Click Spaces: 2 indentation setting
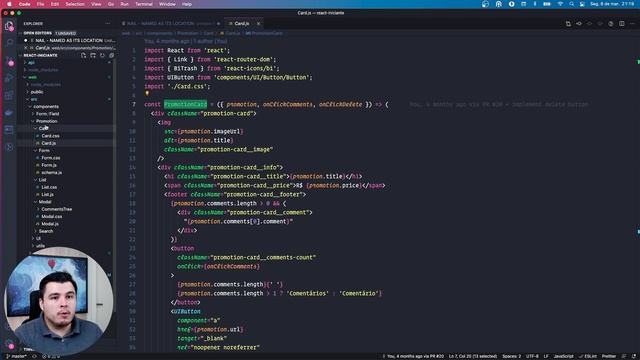The image size is (640, 360). tap(511, 356)
